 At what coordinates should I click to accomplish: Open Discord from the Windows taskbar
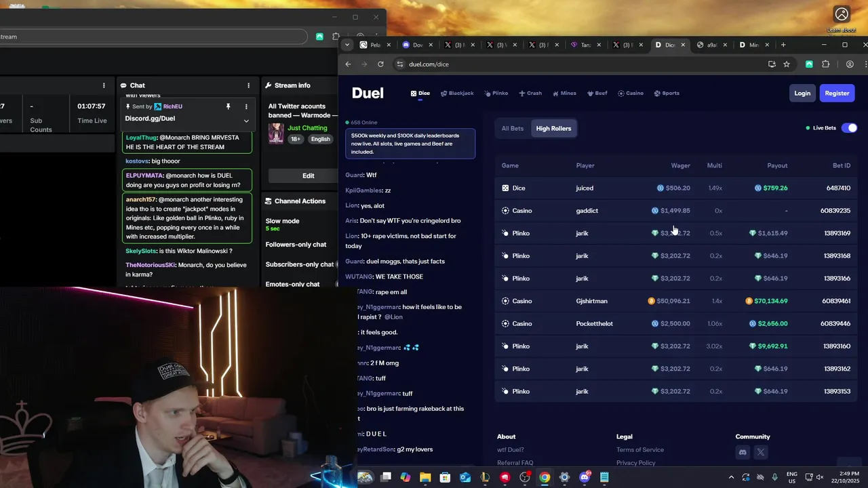[585, 477]
